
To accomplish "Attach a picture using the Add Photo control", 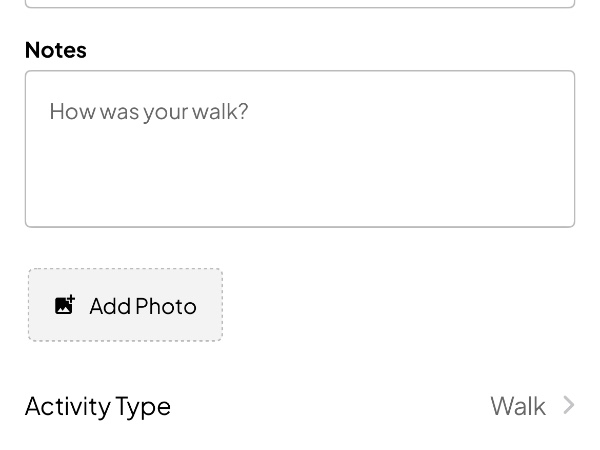I will click(x=126, y=305).
